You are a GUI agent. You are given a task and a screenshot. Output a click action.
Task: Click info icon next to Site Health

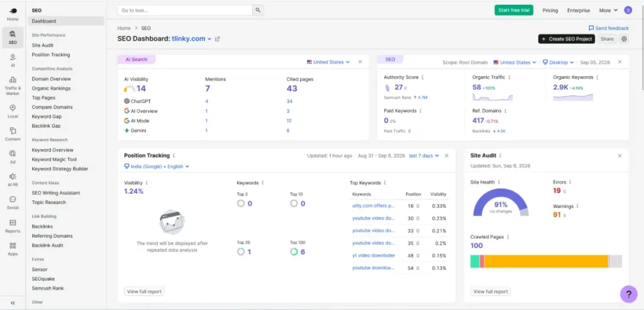[499, 182]
